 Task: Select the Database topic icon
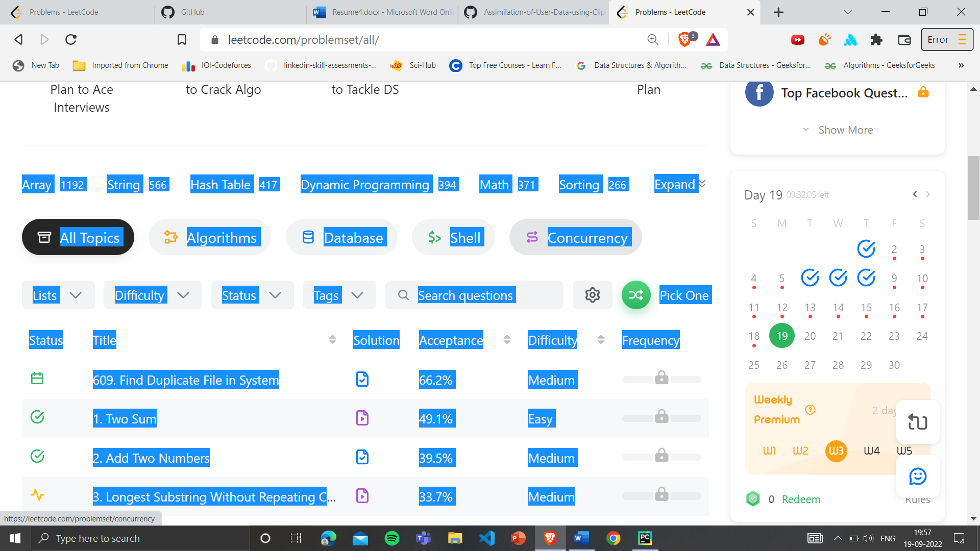click(x=308, y=237)
